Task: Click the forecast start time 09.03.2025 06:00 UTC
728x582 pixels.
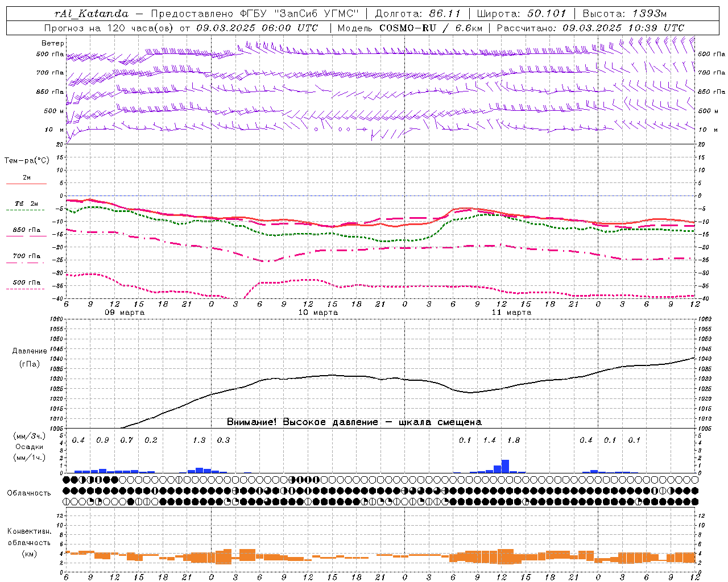Action: pyautogui.click(x=257, y=28)
